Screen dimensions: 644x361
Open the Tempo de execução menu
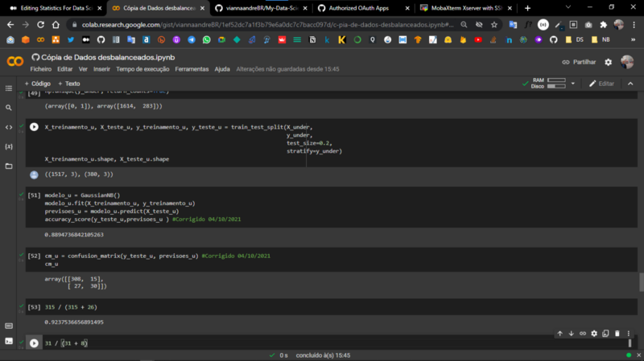tap(142, 69)
